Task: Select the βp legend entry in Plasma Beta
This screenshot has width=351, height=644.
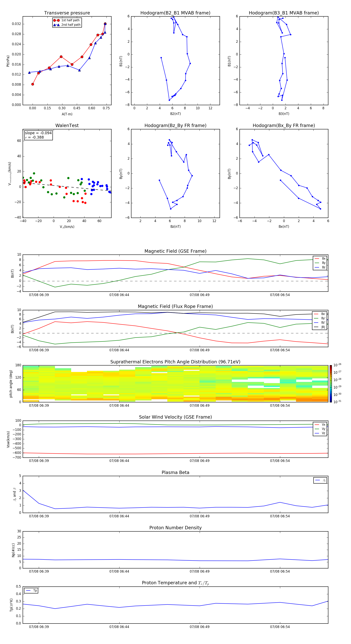Action: pos(320,480)
